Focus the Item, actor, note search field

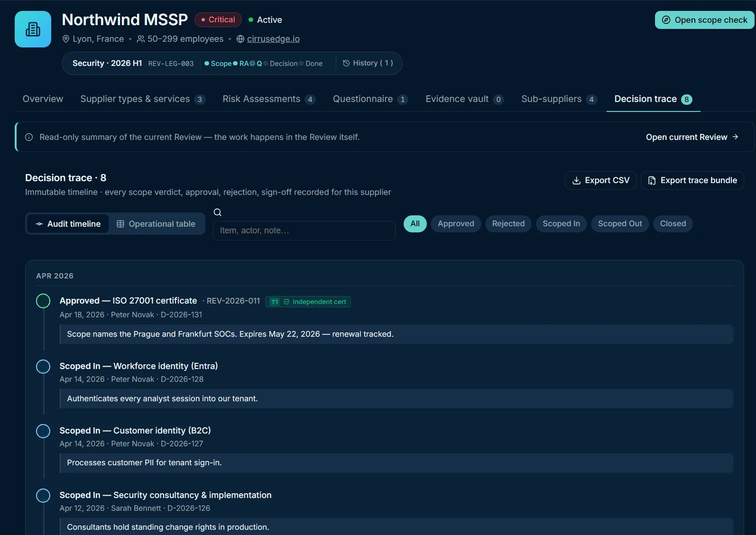pyautogui.click(x=304, y=231)
